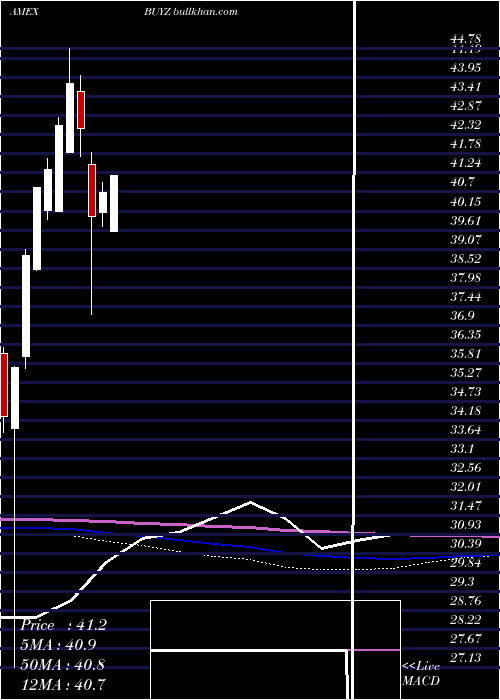Click the 5MA : 40.9 readout

point(58,645)
